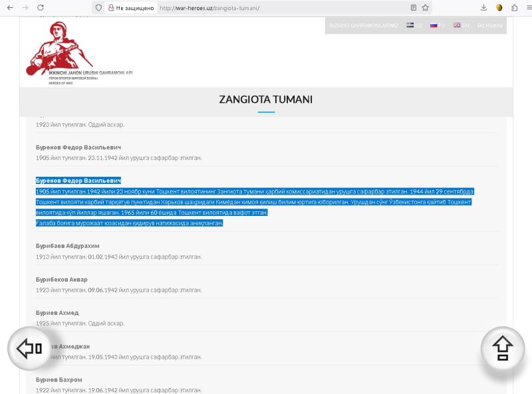Image resolution: width=532 pixels, height=394 pixels.
Task: Open the 'Biz Haqida' menu item
Action: point(489,25)
